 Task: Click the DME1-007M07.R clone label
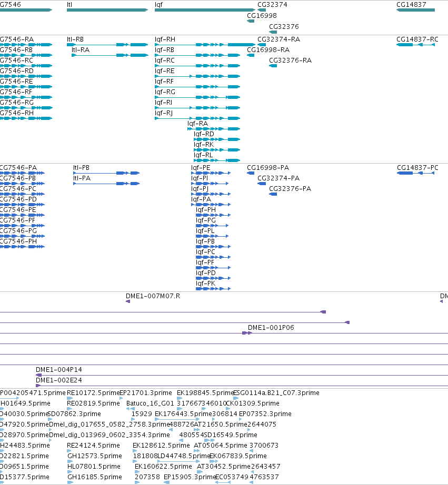(x=153, y=296)
